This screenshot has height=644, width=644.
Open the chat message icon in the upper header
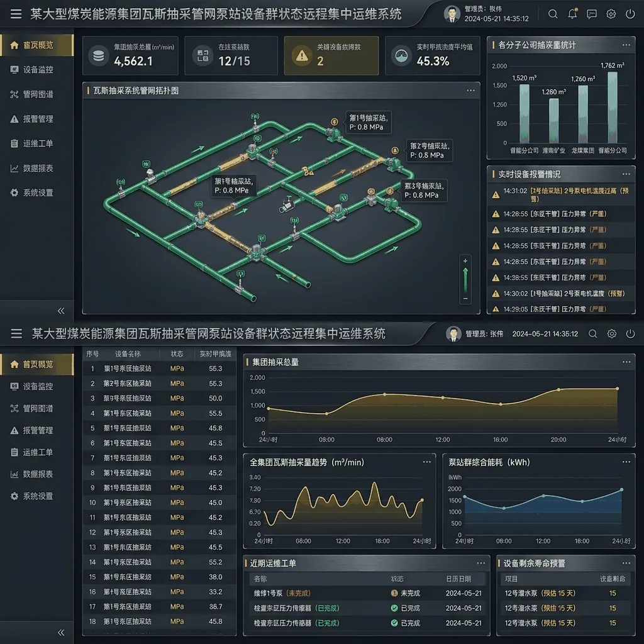[x=591, y=14]
